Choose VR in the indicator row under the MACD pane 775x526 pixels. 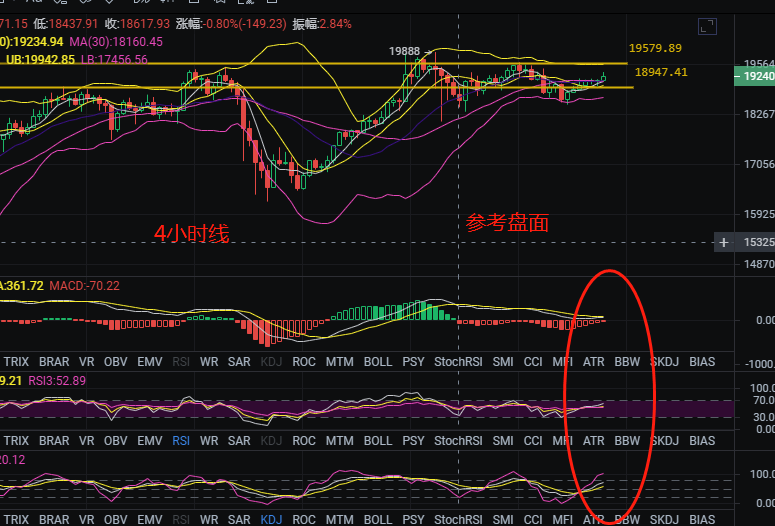[86, 362]
